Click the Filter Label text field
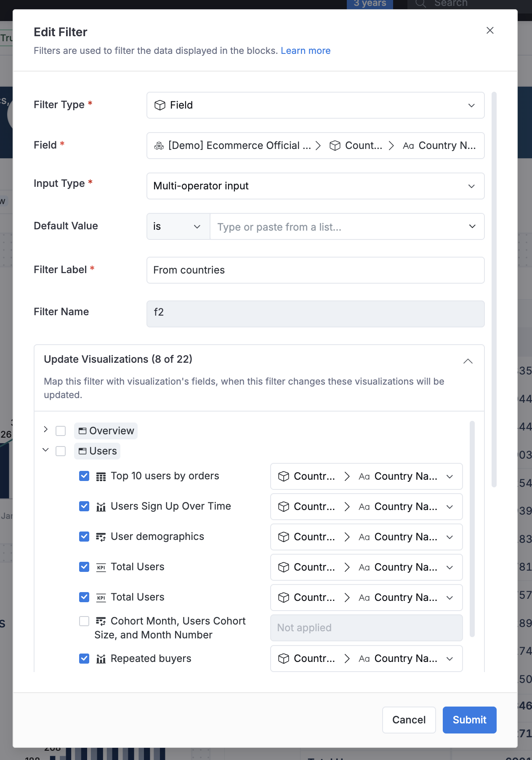 tap(315, 270)
